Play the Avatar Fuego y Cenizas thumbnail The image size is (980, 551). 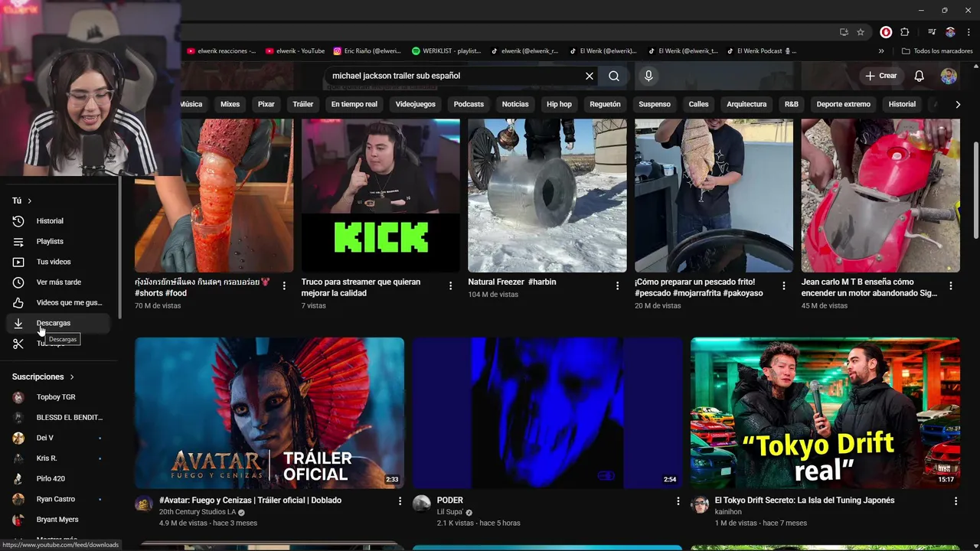click(x=269, y=412)
